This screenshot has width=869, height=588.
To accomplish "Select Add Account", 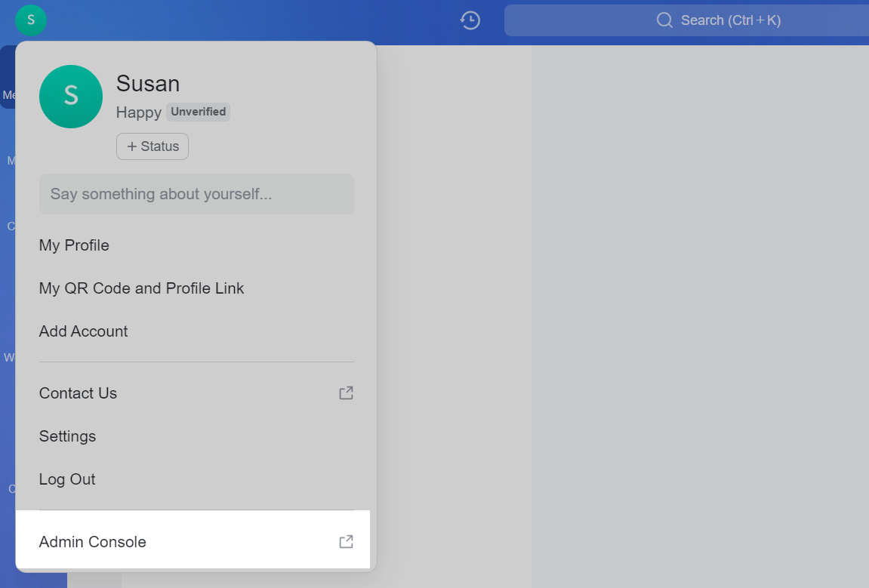I will [x=83, y=331].
